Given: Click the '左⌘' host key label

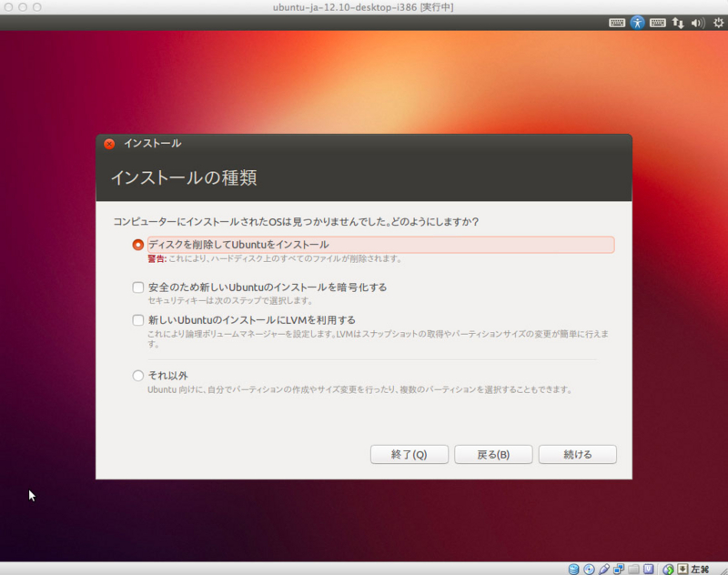Looking at the screenshot, I should 700,569.
